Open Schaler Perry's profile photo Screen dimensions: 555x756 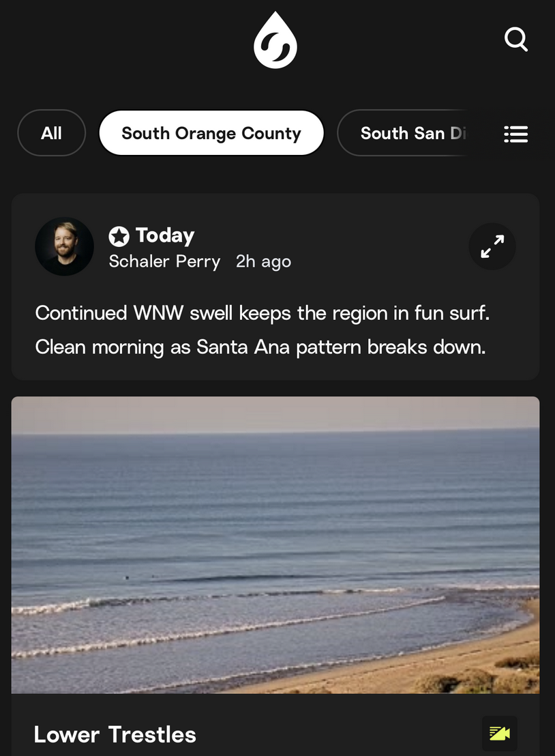coord(65,246)
